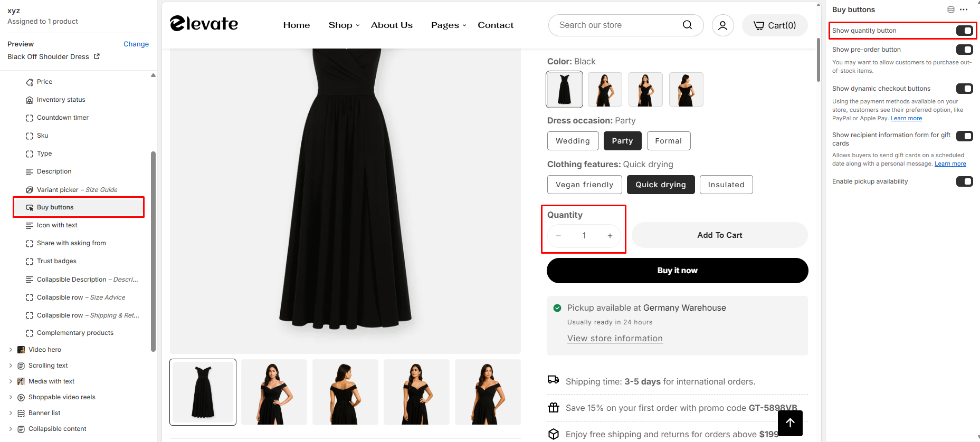Toggle Show pre-order button switch

(964, 50)
